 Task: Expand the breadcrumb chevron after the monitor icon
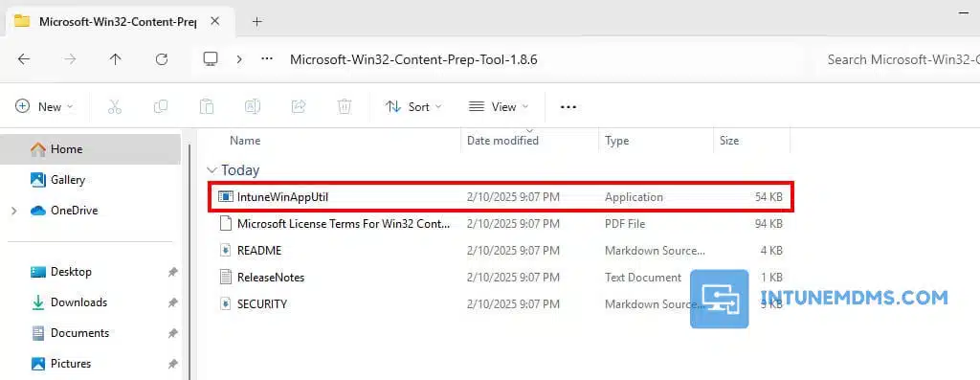239,59
